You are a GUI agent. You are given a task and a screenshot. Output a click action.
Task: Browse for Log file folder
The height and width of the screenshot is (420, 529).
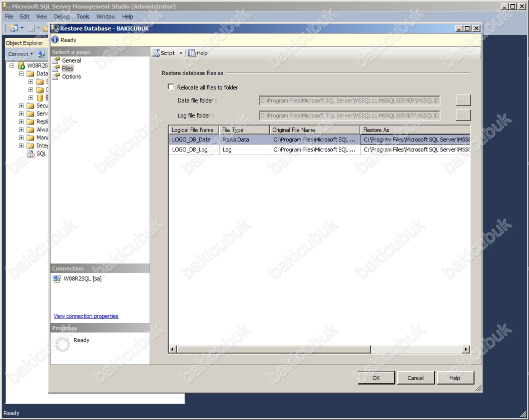pos(463,115)
